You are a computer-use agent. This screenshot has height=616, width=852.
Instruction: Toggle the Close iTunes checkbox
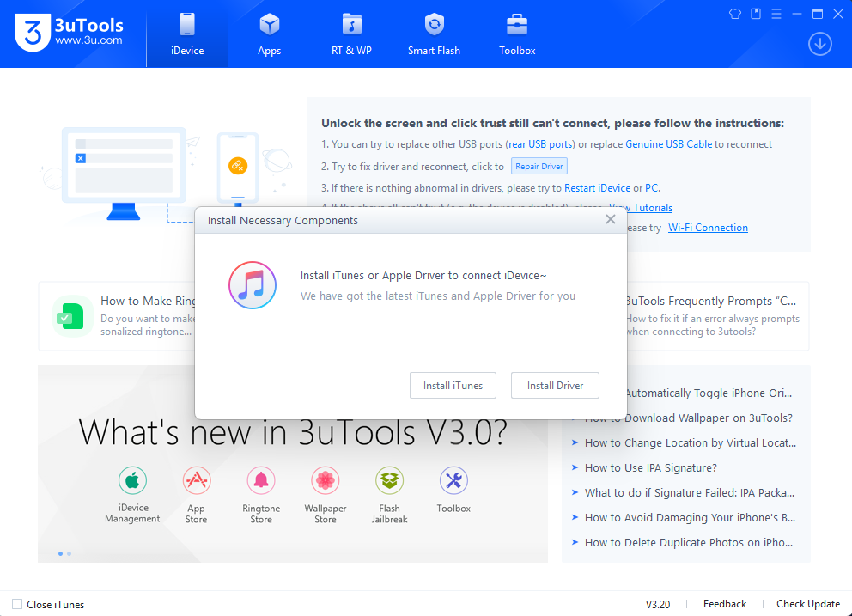point(17,604)
